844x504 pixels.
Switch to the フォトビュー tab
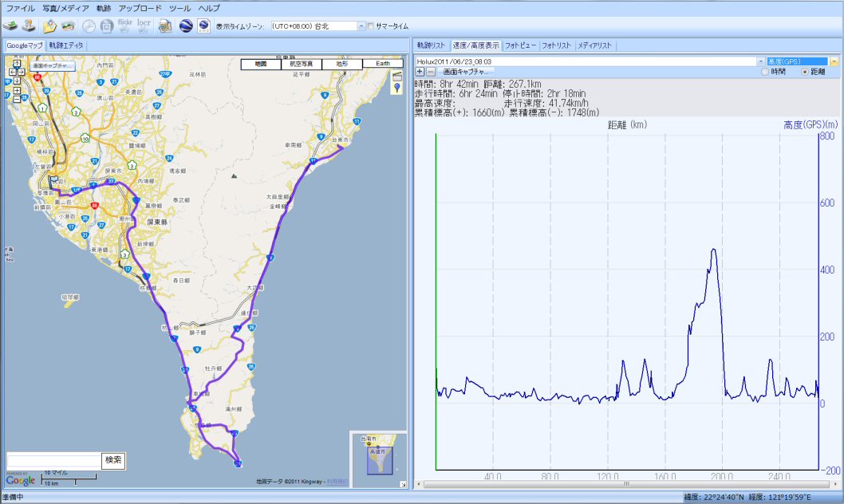click(x=520, y=45)
